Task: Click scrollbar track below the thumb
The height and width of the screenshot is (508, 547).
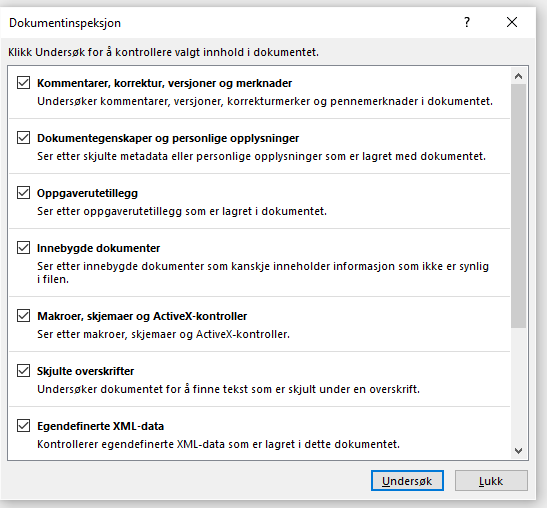Action: coord(518,386)
